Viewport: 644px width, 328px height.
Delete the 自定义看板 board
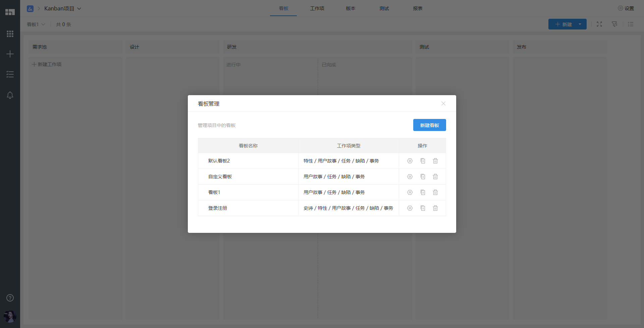click(x=435, y=177)
